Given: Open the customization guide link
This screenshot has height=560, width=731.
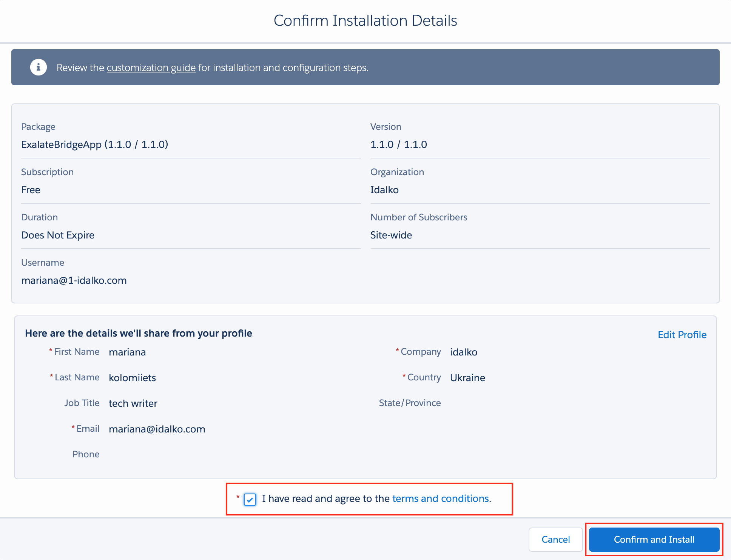Looking at the screenshot, I should tap(151, 68).
